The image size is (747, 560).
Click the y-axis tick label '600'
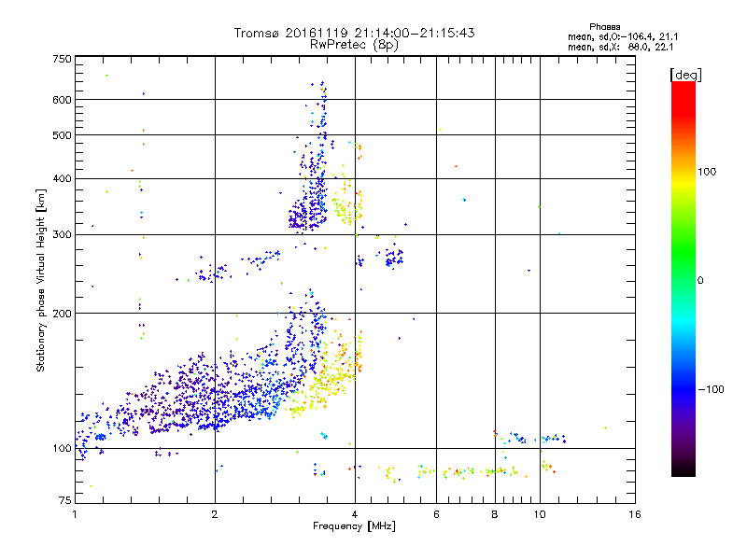click(x=62, y=100)
